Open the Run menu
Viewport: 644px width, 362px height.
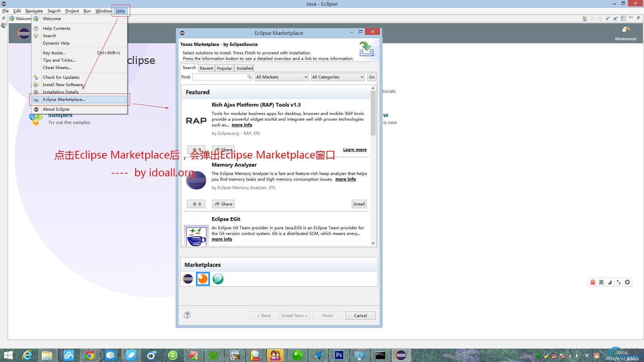point(87,11)
